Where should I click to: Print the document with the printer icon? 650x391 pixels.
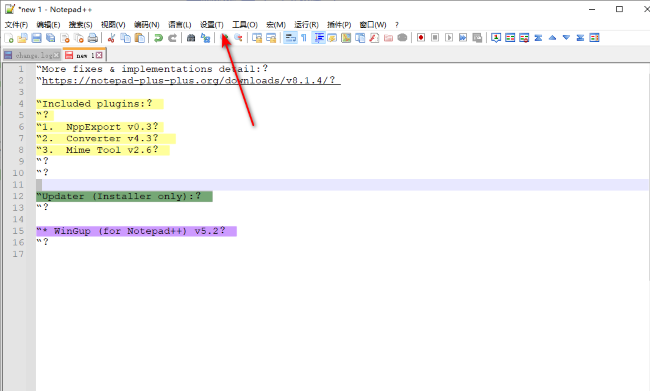click(93, 38)
